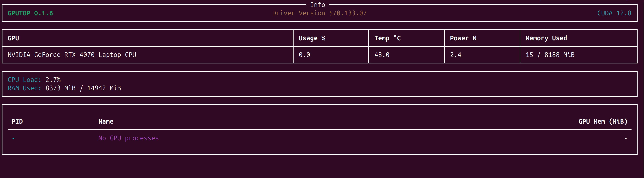This screenshot has width=644, height=178.
Task: Click the Driver Version 570.133.07 label
Action: point(319,13)
